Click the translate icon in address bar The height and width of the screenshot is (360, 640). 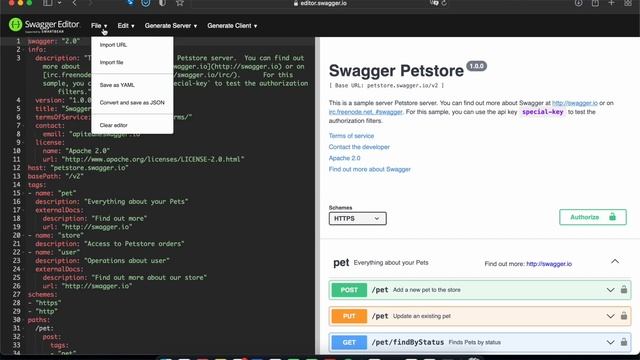[x=434, y=3]
